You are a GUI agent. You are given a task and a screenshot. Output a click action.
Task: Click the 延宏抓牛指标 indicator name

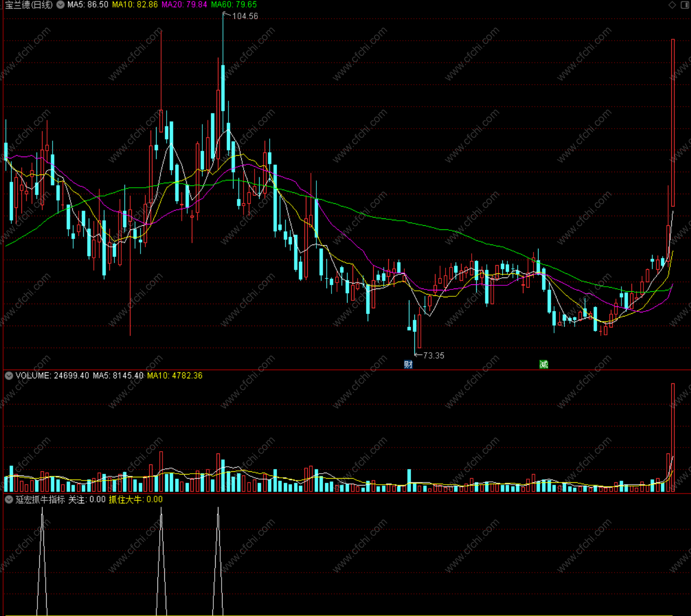click(x=40, y=500)
